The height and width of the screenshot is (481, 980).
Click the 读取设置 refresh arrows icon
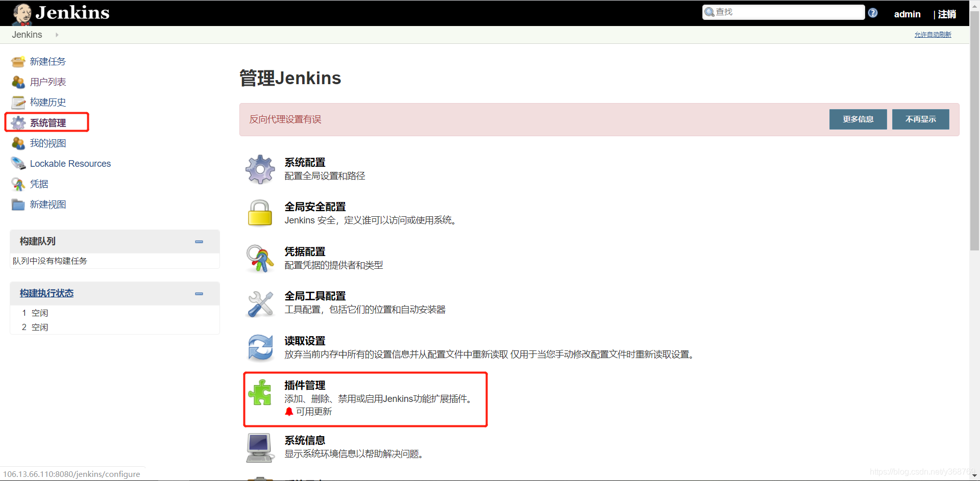coord(260,347)
